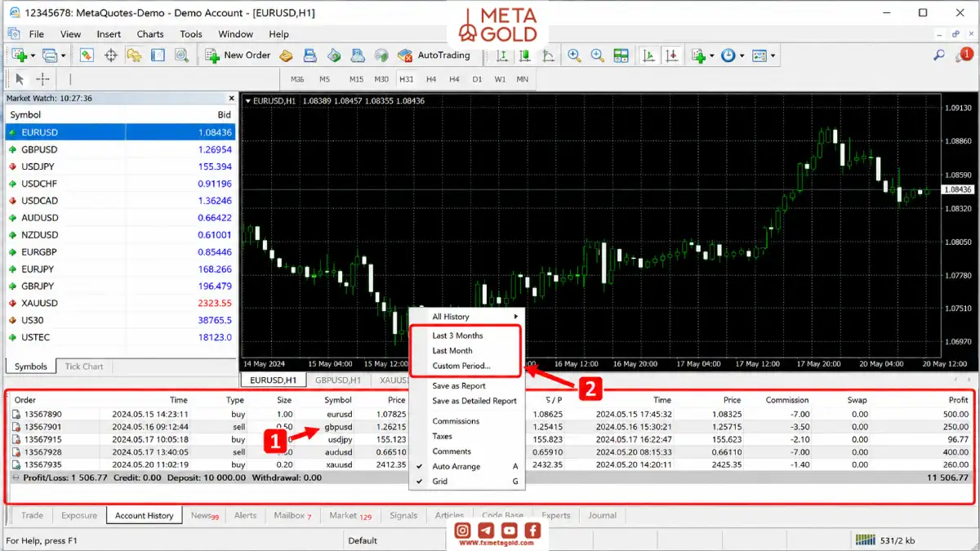The height and width of the screenshot is (551, 980).
Task: Switch to the Tick Chart tab
Action: (84, 367)
